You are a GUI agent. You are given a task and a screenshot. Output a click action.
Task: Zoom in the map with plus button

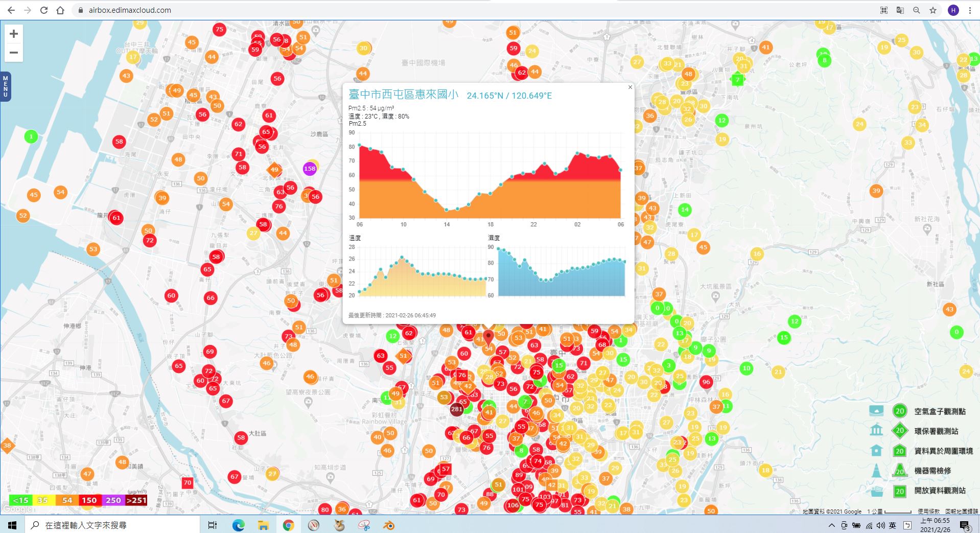tap(14, 34)
